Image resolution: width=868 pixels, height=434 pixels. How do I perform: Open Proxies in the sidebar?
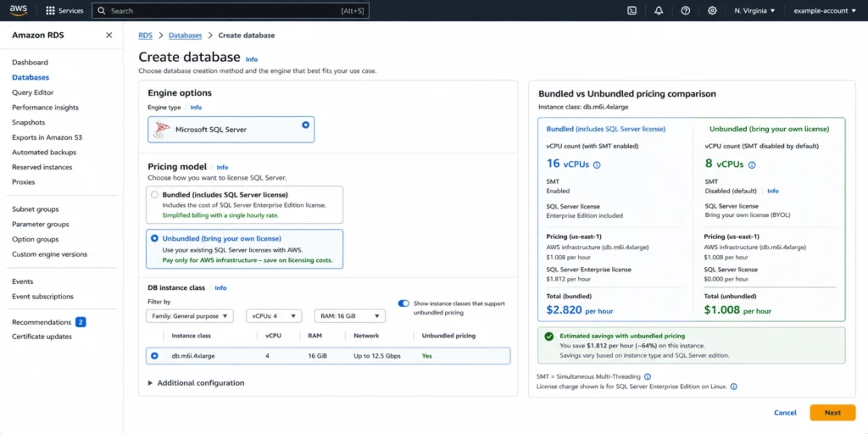pos(23,182)
